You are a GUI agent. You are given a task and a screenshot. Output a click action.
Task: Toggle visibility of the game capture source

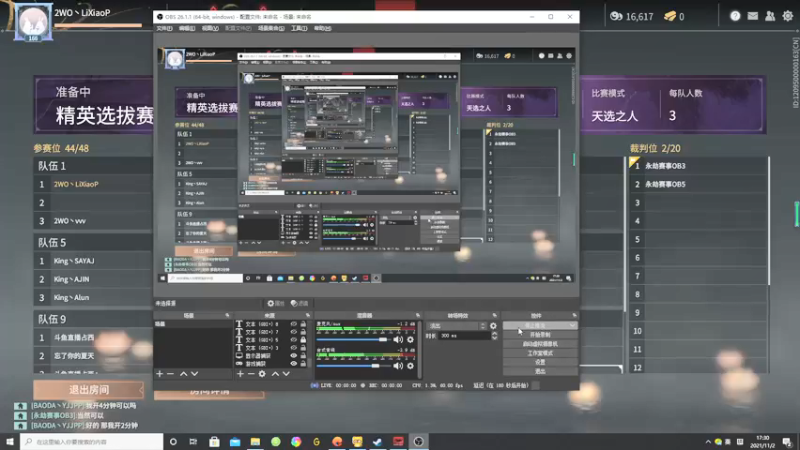coord(293,364)
